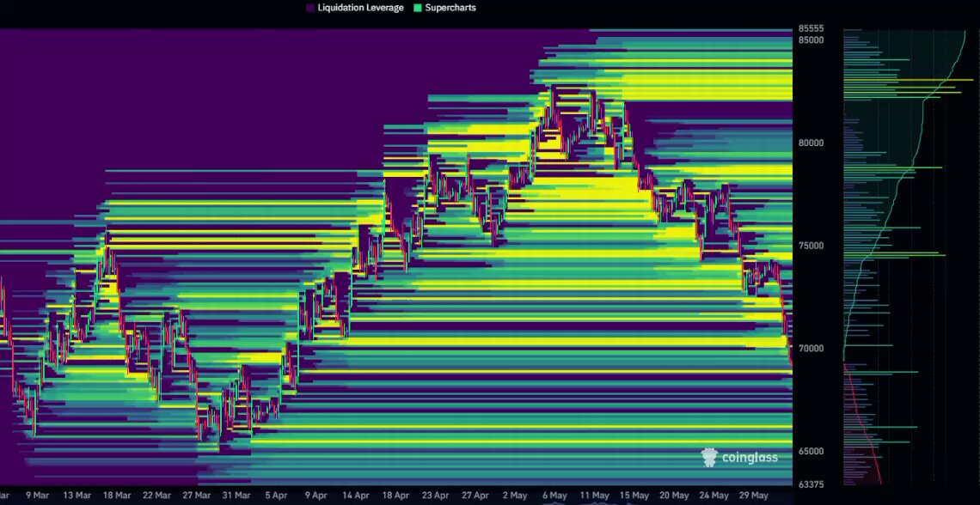Click the 9 Apr date label

[316, 496]
